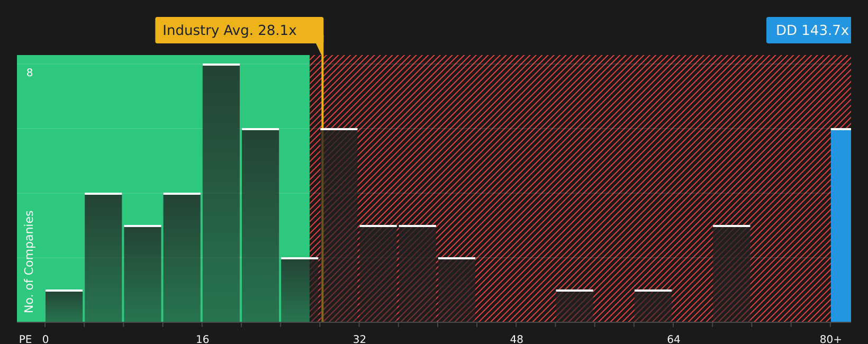Screen dimensions: 868x344
Task: Click the x-axis label 64
Action: coord(674,339)
